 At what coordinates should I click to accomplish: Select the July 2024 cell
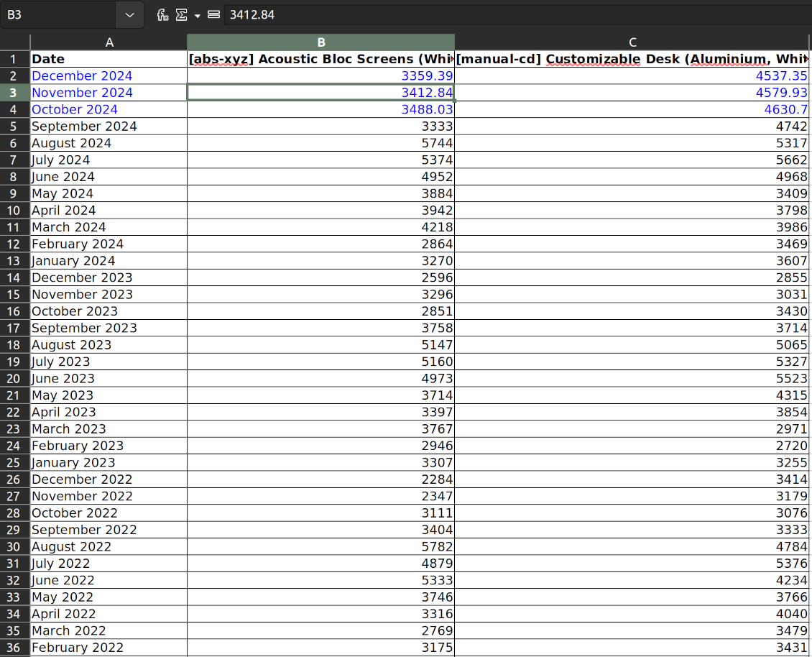click(x=109, y=160)
